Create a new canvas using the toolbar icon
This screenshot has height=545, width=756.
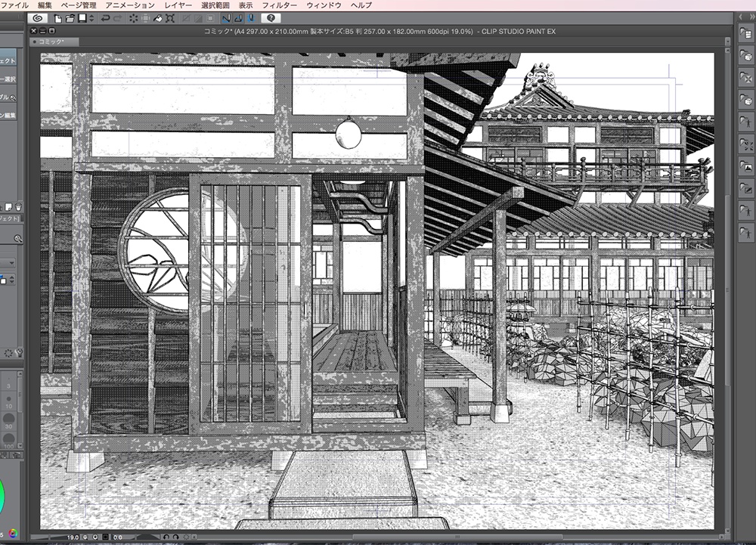point(57,19)
